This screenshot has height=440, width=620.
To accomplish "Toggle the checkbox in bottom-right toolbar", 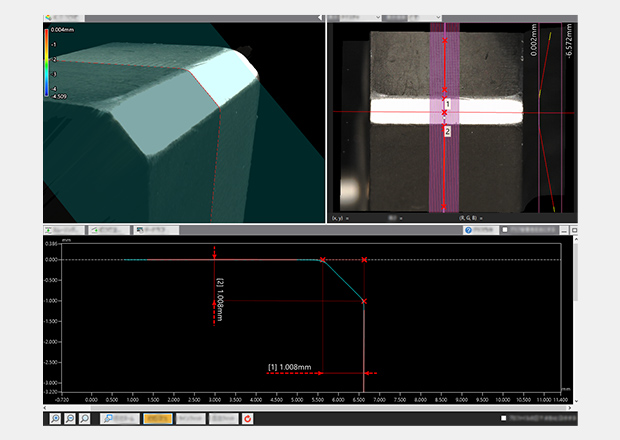I will (x=504, y=418).
